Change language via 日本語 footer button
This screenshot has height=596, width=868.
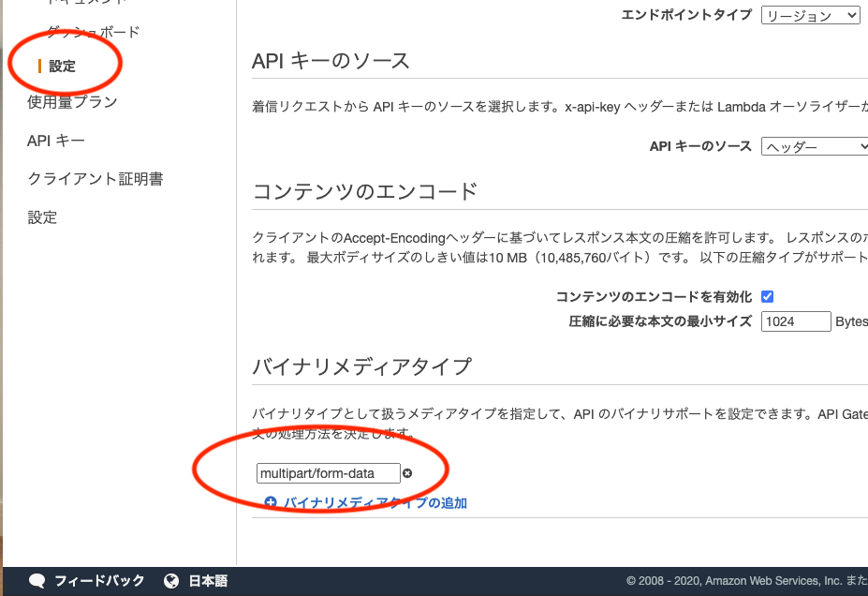(x=208, y=581)
